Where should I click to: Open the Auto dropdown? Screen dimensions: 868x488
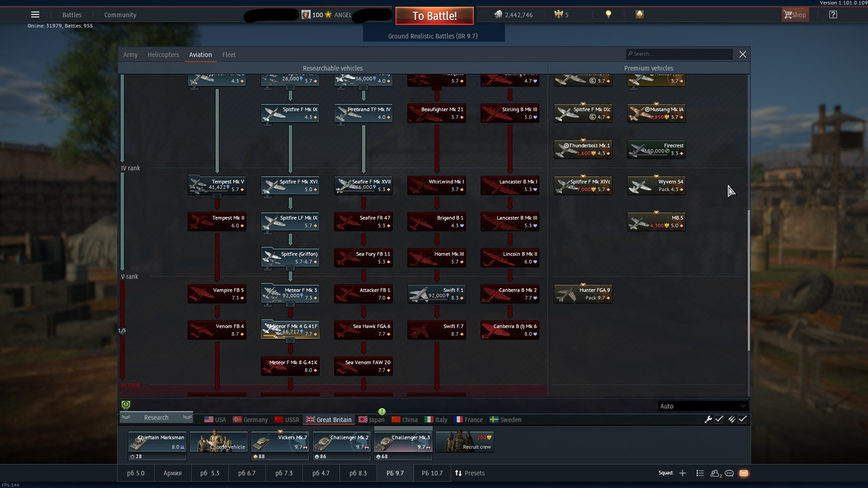pyautogui.click(x=703, y=406)
